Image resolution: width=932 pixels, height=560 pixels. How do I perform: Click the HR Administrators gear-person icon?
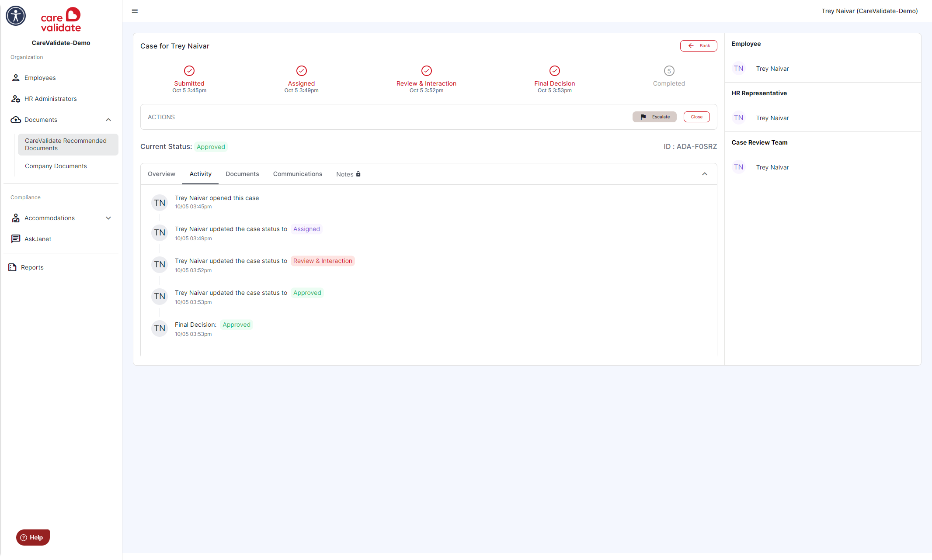pos(16,99)
